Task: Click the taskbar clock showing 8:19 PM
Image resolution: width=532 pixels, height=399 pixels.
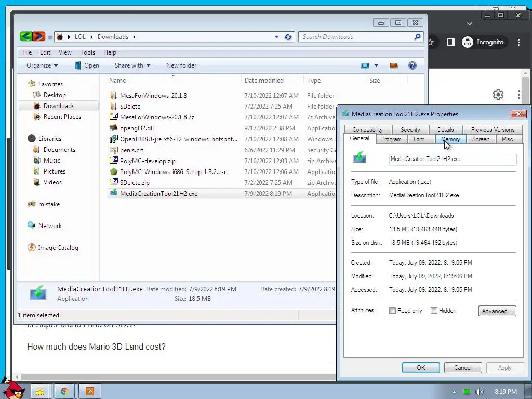Action: (x=506, y=392)
